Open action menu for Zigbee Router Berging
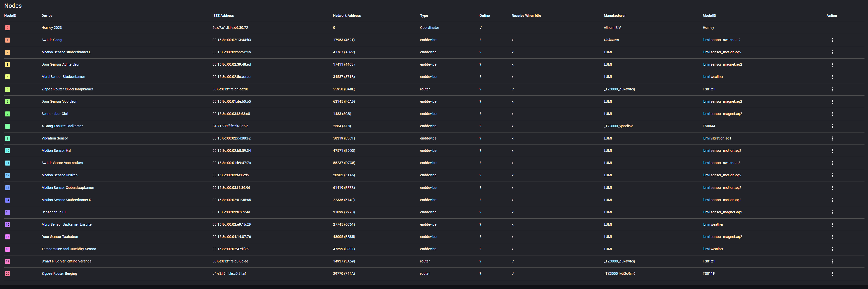 click(832, 274)
